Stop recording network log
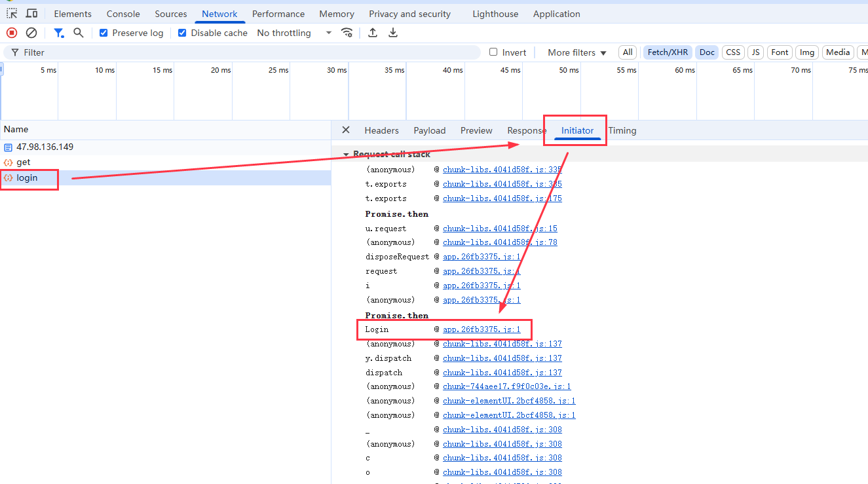The width and height of the screenshot is (868, 484). (12, 33)
